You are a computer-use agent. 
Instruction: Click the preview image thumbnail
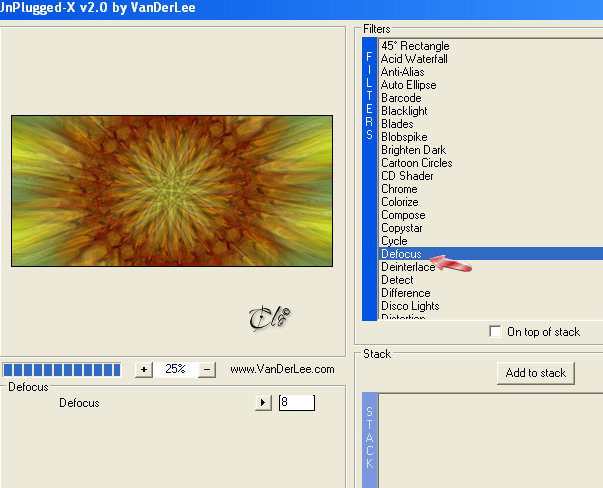coord(172,191)
